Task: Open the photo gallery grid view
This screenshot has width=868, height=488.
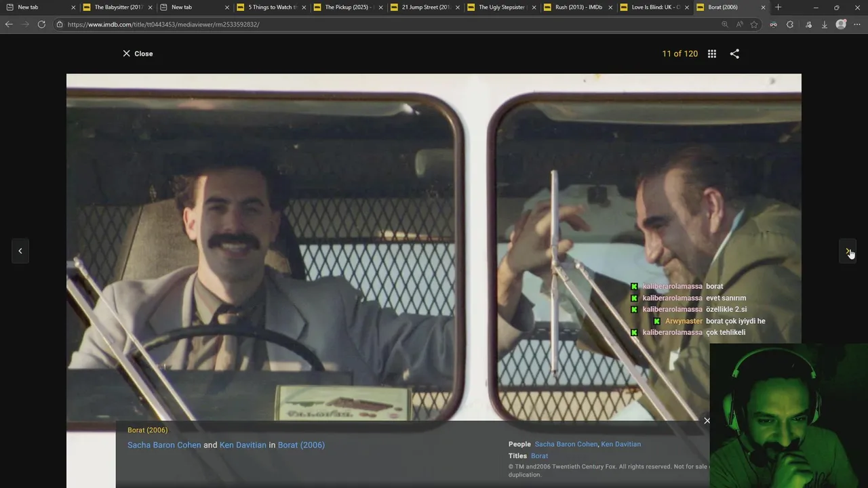Action: tap(712, 54)
